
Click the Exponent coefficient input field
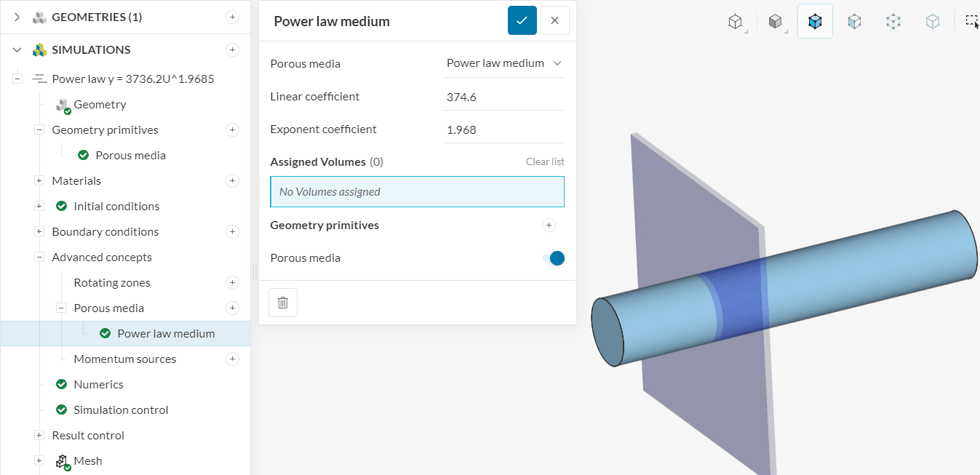[x=503, y=129]
